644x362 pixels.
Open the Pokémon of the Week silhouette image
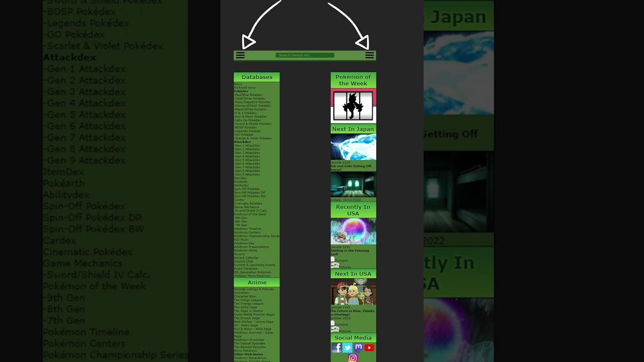pyautogui.click(x=353, y=106)
